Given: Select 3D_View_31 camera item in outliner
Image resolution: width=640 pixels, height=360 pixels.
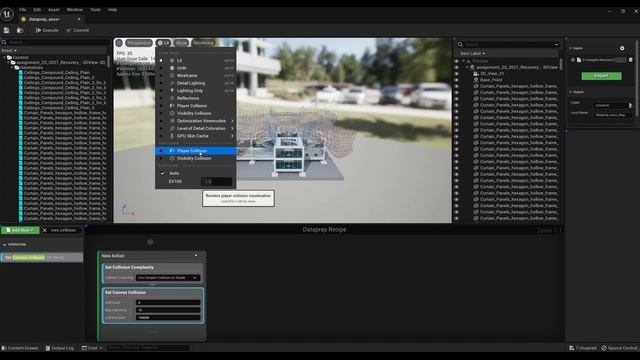Looking at the screenshot, I should click(x=492, y=74).
